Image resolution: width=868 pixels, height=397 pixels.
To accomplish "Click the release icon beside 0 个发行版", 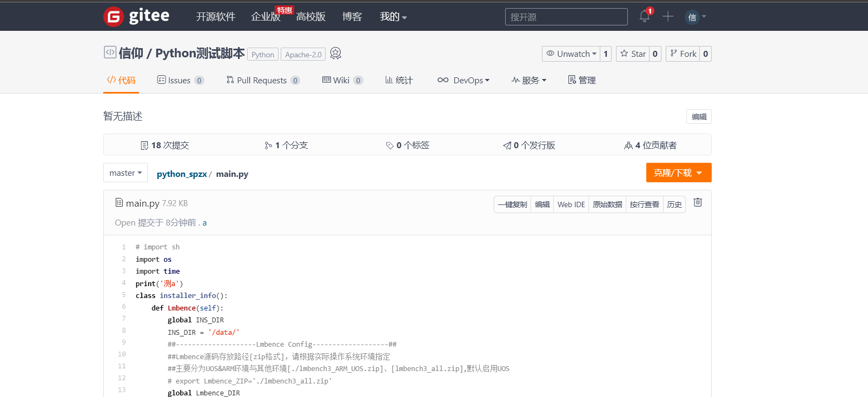I will pos(507,145).
